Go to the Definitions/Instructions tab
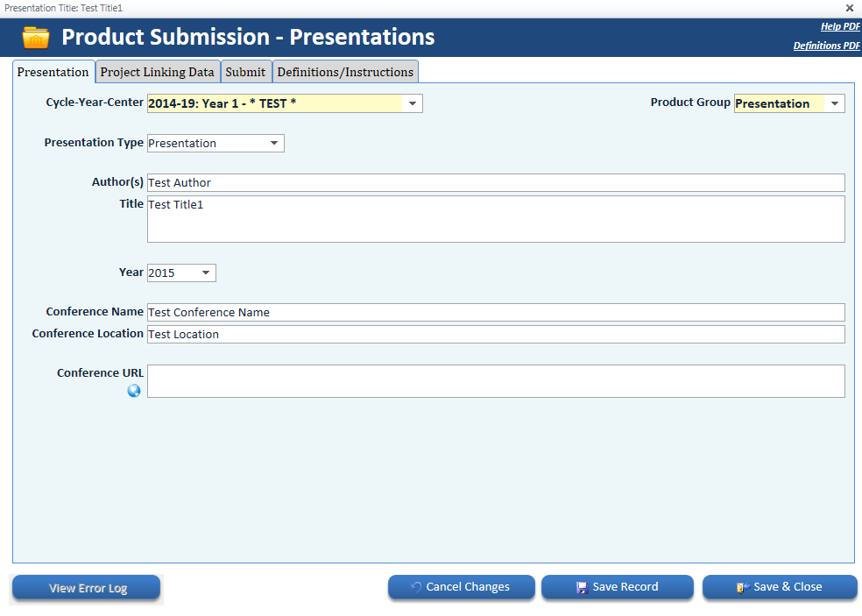This screenshot has height=616, width=862. tap(345, 72)
